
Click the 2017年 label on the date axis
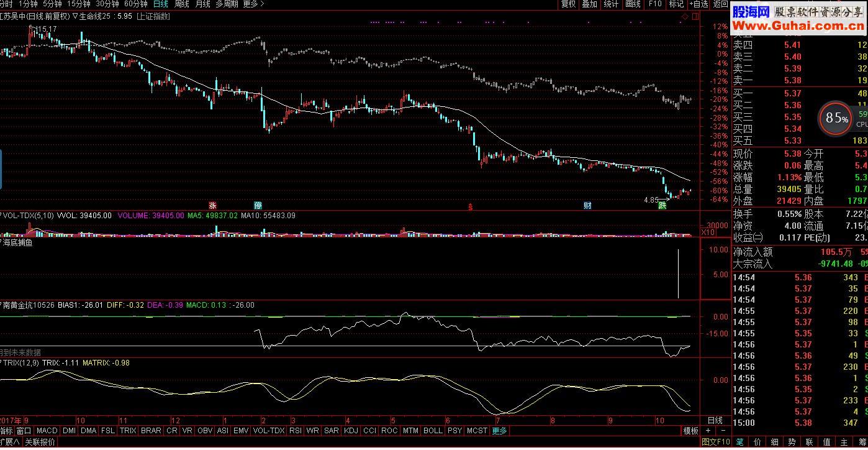pos(11,420)
